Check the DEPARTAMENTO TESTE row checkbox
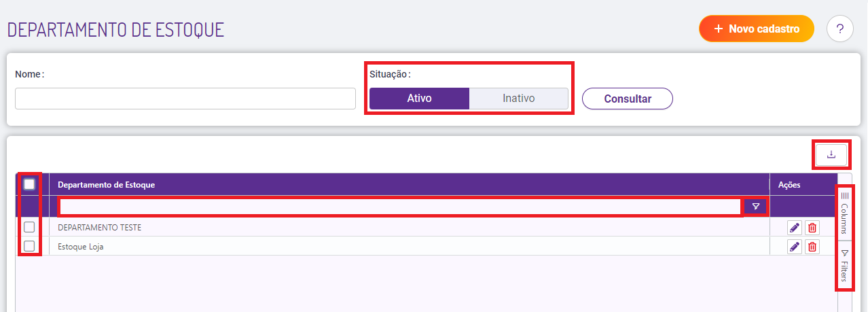This screenshot has height=312, width=868. tap(29, 227)
